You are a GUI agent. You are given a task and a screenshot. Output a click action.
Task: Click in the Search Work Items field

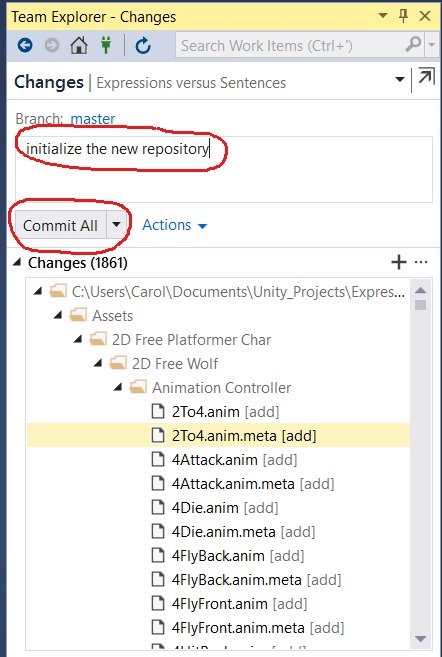point(290,45)
